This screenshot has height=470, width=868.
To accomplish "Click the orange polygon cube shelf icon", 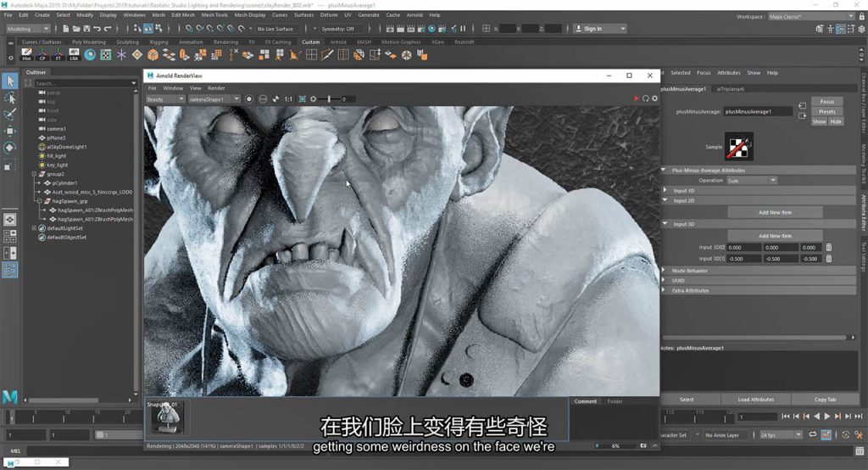I will pyautogui.click(x=153, y=54).
